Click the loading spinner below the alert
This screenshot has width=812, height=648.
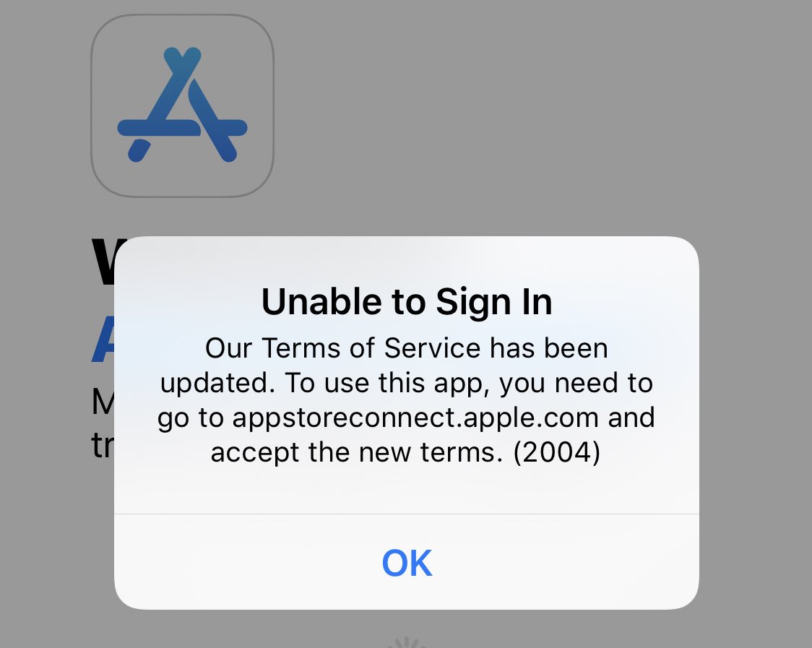point(407,642)
